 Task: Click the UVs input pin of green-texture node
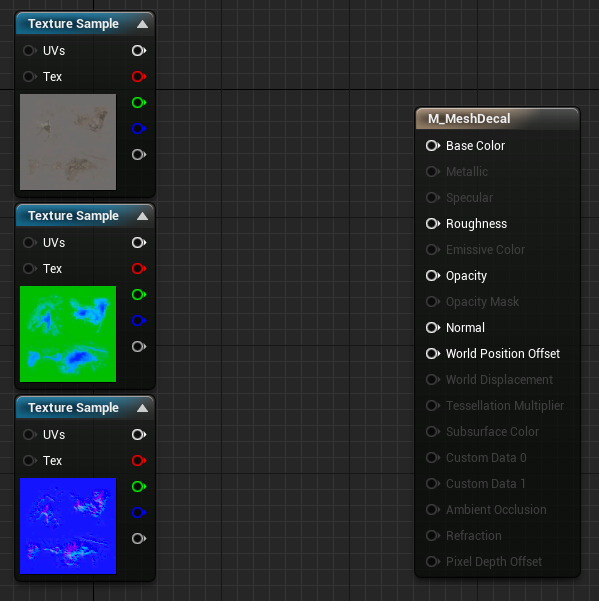30,243
